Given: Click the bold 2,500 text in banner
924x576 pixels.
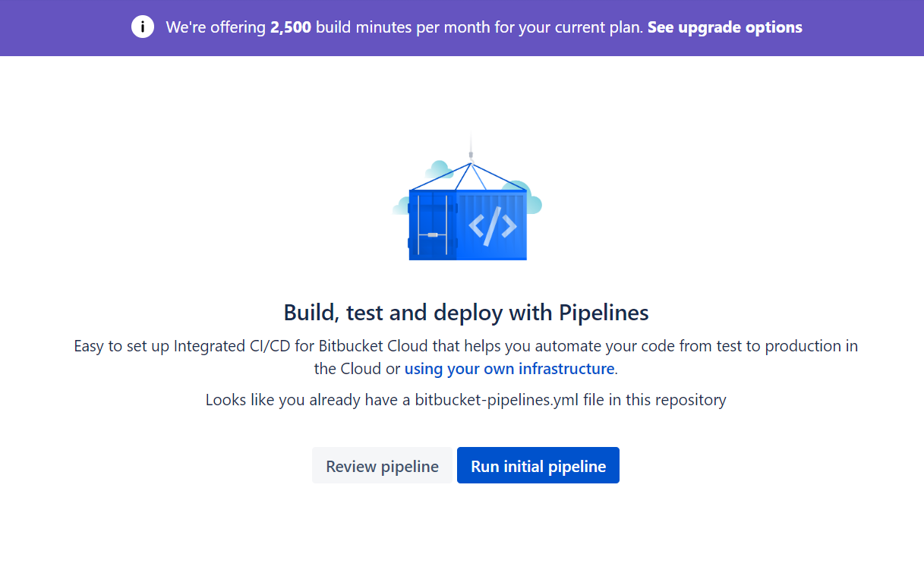Looking at the screenshot, I should [x=291, y=27].
